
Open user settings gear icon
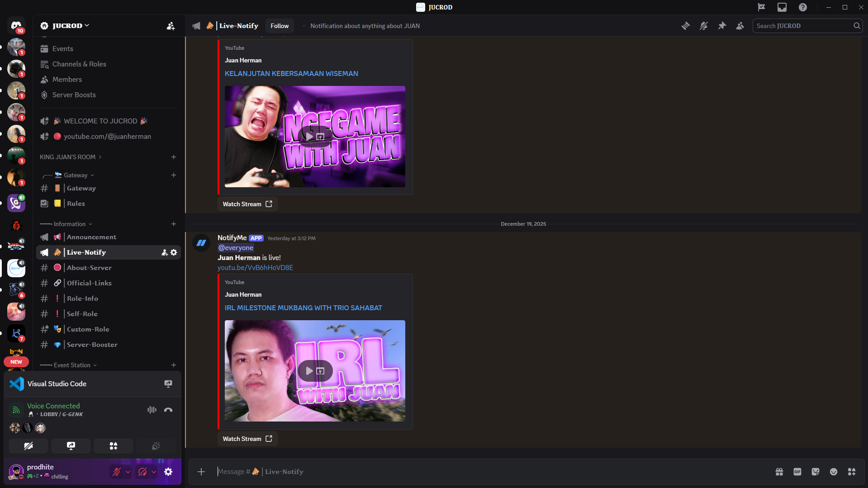tap(168, 472)
